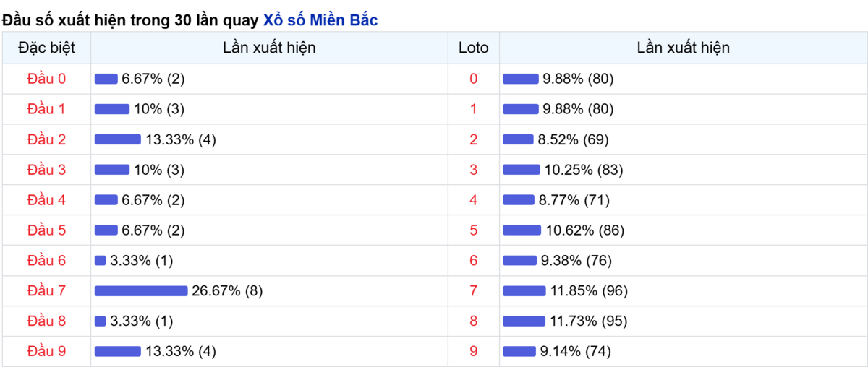Click the right Lần xuất hiện header
This screenshot has width=868, height=367.
[x=684, y=48]
